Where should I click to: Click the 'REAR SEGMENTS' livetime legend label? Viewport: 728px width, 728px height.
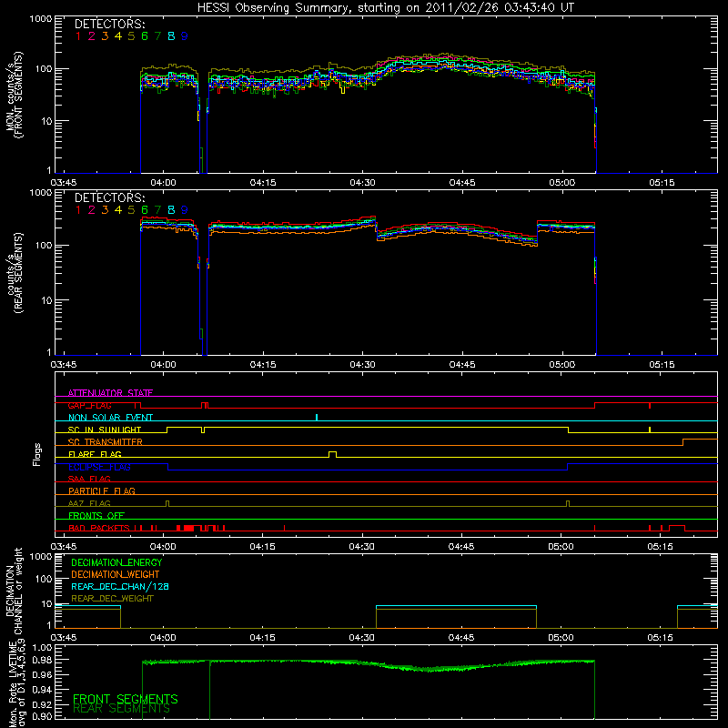121,709
